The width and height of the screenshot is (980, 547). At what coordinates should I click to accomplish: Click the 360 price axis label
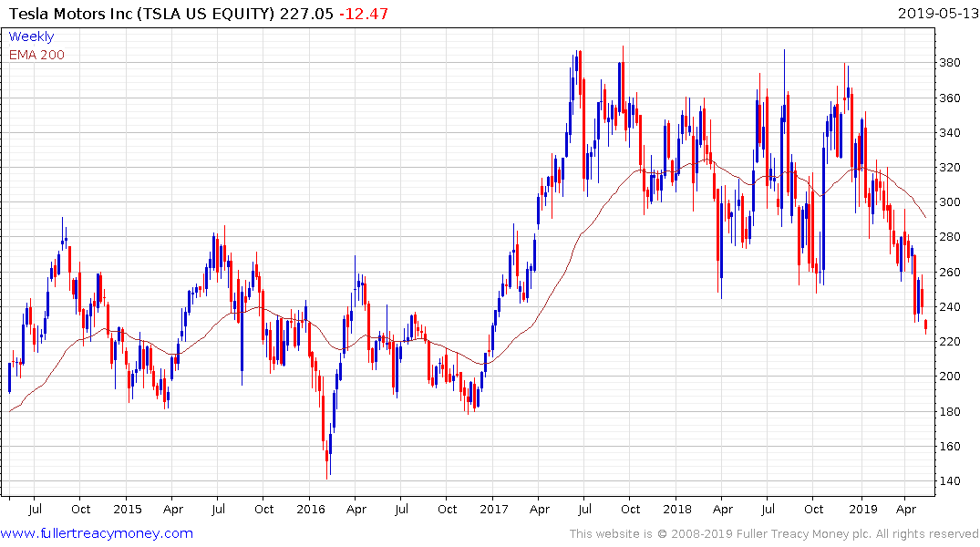[950, 98]
